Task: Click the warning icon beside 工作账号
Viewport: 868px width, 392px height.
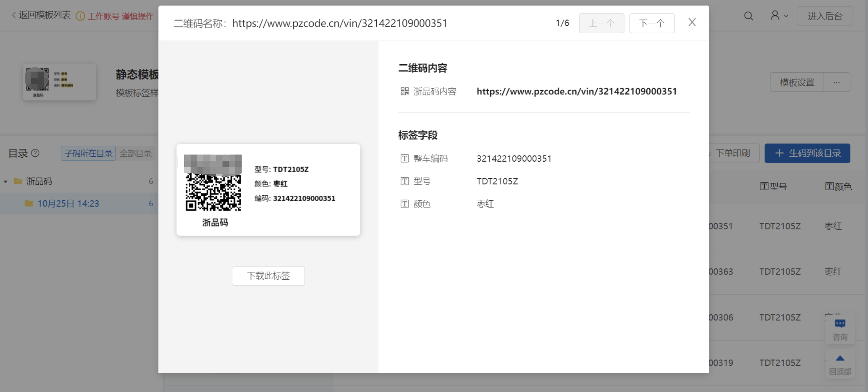Action: (80, 16)
